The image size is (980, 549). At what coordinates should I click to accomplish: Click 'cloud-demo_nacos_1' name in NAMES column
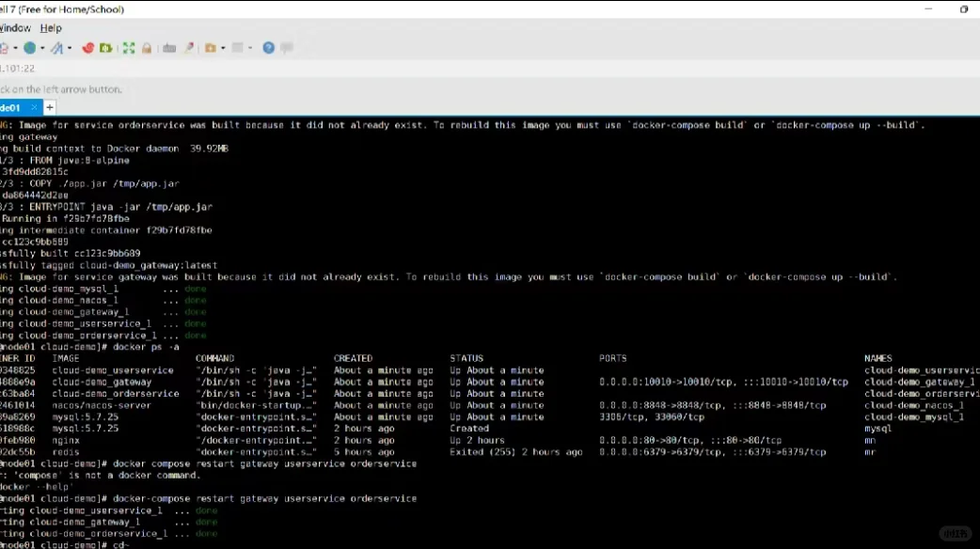[x=914, y=405]
